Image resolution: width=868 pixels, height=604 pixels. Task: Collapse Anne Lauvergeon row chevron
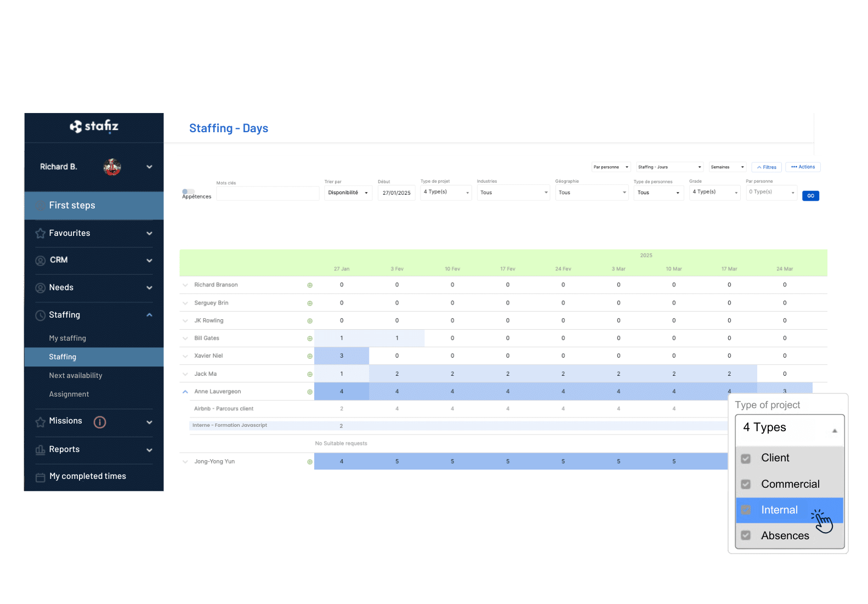tap(185, 392)
